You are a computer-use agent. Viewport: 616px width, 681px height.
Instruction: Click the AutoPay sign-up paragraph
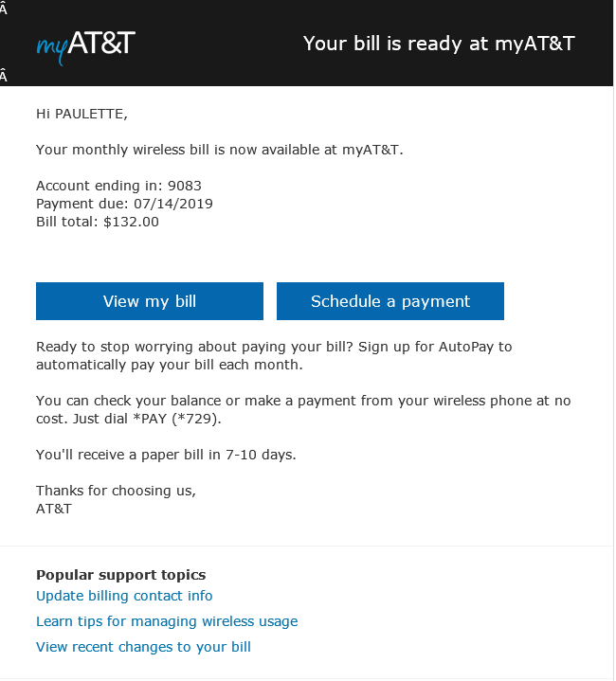tap(274, 355)
